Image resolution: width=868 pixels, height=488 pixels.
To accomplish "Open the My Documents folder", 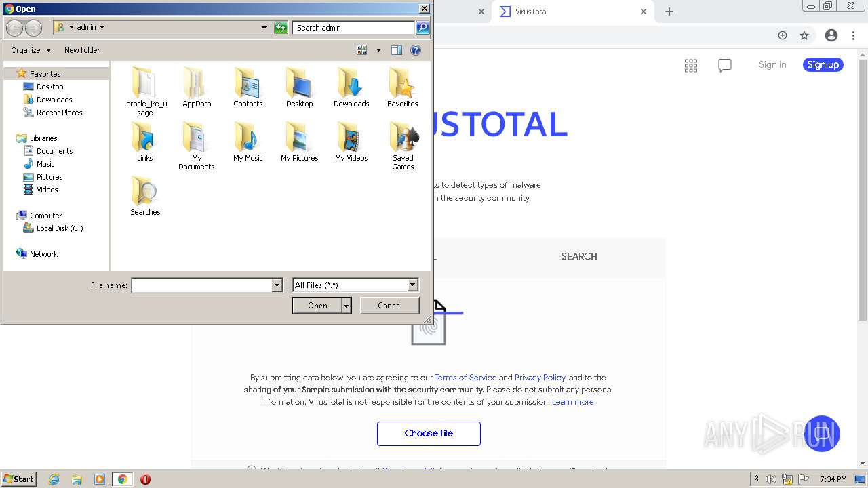I will (197, 145).
